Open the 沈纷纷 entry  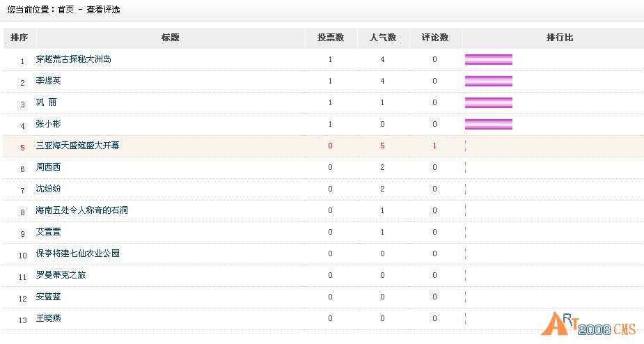pyautogui.click(x=48, y=189)
